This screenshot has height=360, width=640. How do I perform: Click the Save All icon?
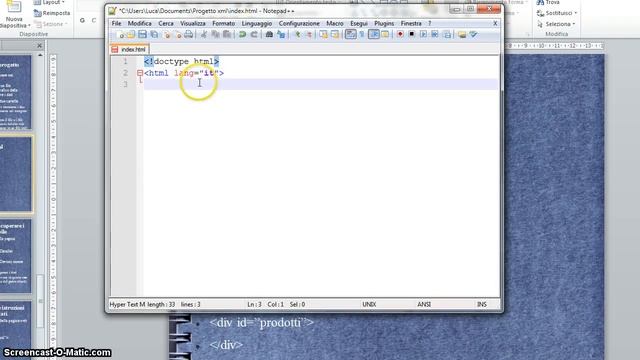coord(154,35)
